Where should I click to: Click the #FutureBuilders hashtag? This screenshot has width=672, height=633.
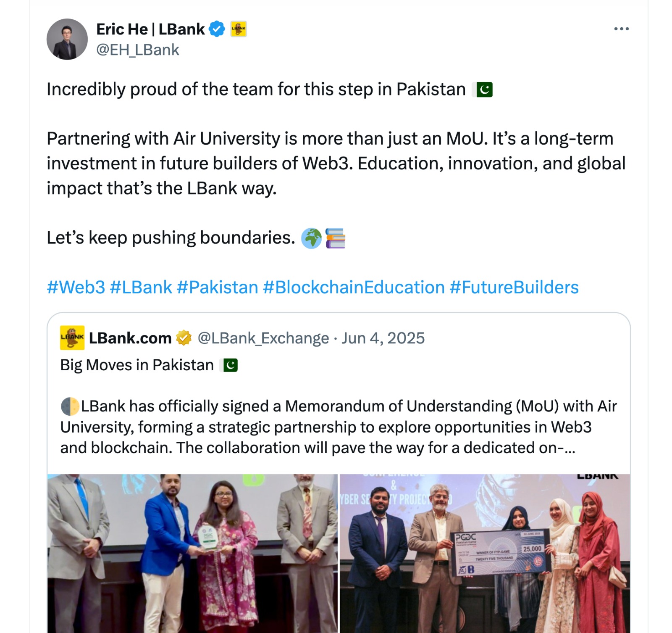(x=514, y=287)
